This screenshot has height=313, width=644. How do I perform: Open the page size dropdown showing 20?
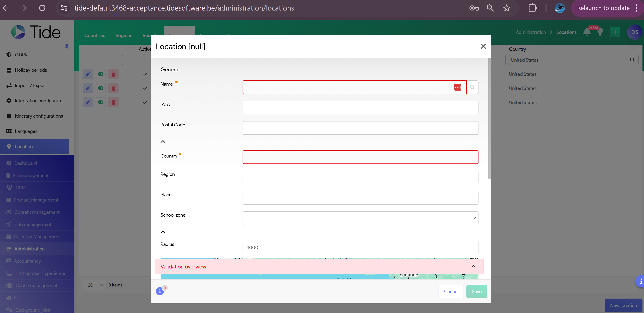(95, 285)
